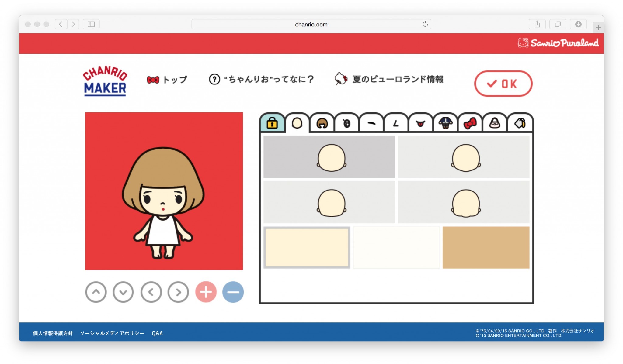This screenshot has width=623, height=364.
Task: Choose the darkest tan skin color swatch
Action: pos(485,247)
